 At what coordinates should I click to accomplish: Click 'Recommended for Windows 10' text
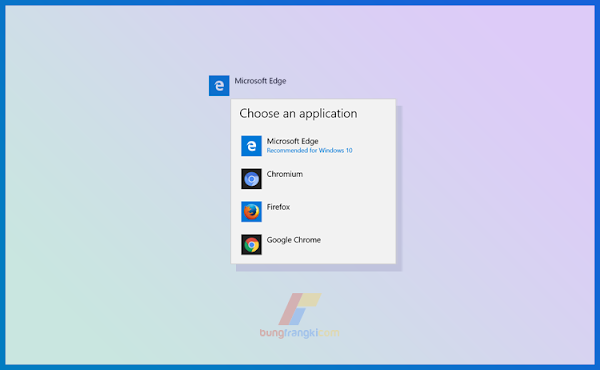(x=309, y=150)
